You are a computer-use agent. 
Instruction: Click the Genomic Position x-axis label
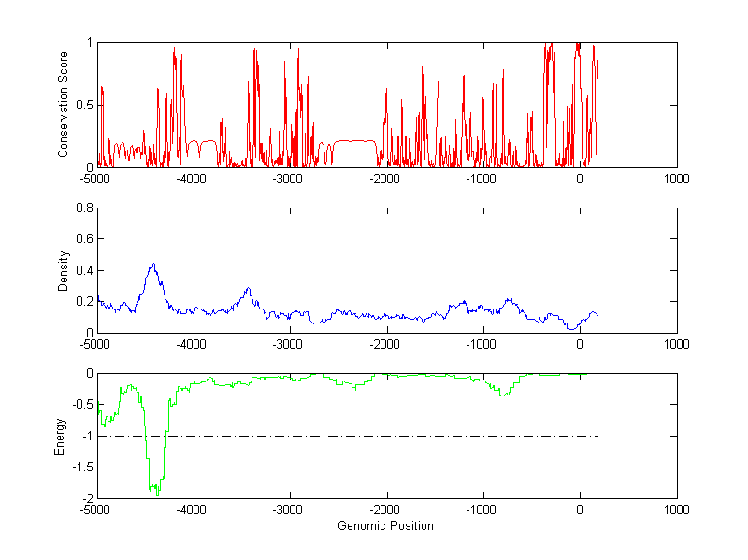[x=385, y=526]
